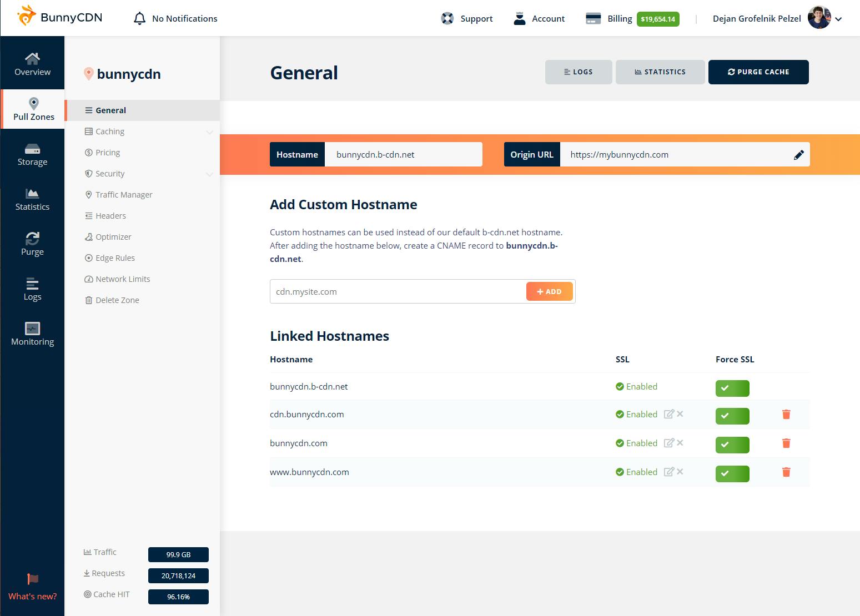Delete cdn.bunnycdn.com hostname with trash icon

pos(786,415)
